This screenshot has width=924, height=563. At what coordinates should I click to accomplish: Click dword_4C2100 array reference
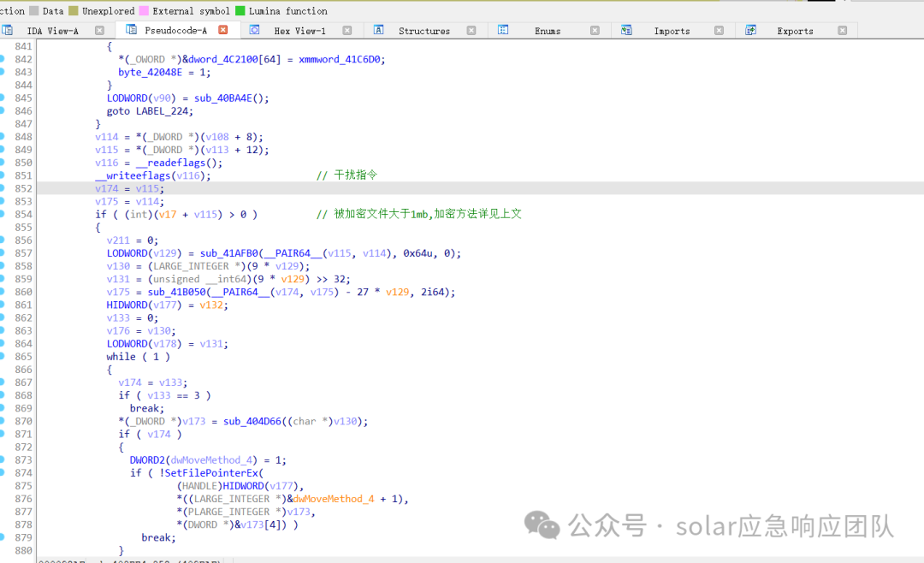223,59
